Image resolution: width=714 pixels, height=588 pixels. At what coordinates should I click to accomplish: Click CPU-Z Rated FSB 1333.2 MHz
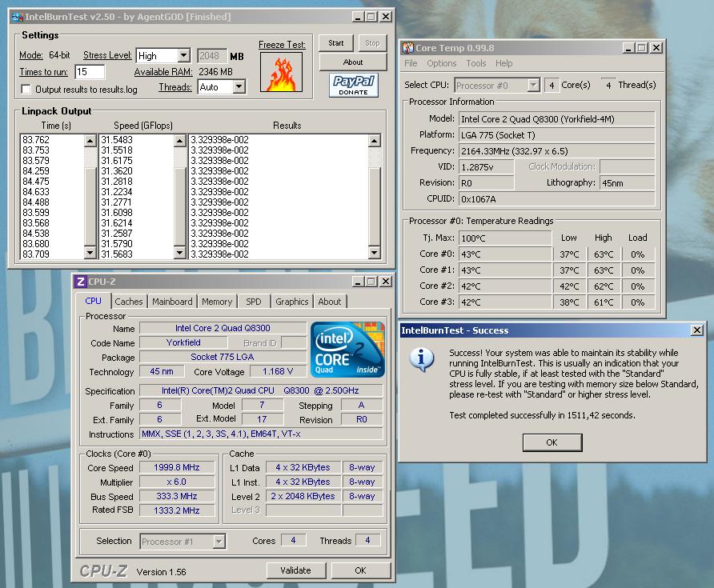(177, 510)
